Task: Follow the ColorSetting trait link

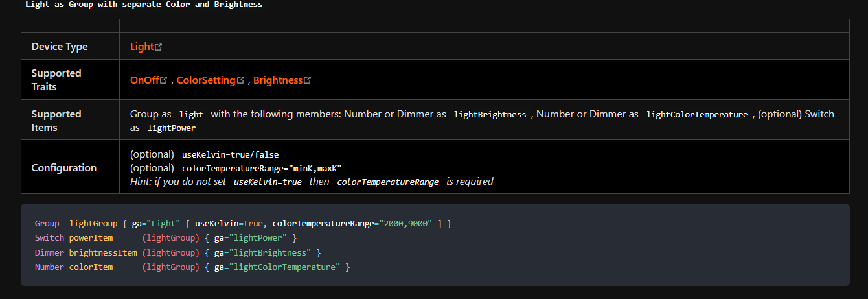Action: coord(205,80)
